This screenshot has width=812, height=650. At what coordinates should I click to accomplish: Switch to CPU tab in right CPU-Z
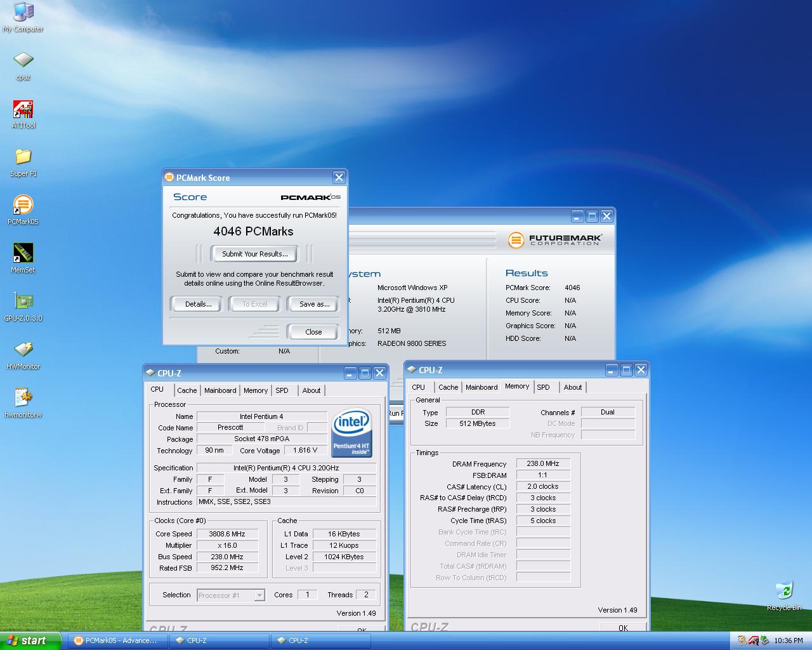pos(419,387)
